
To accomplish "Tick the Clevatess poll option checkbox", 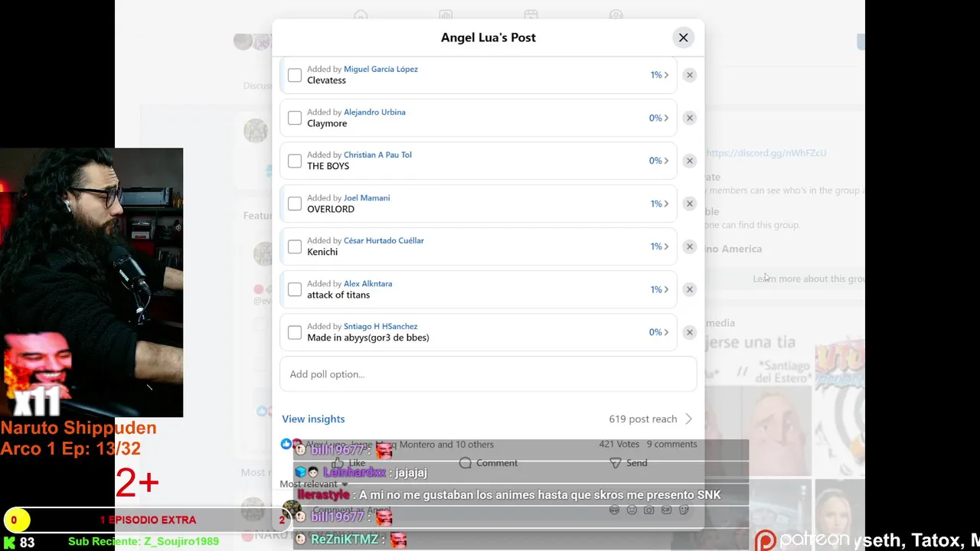I will 295,75.
